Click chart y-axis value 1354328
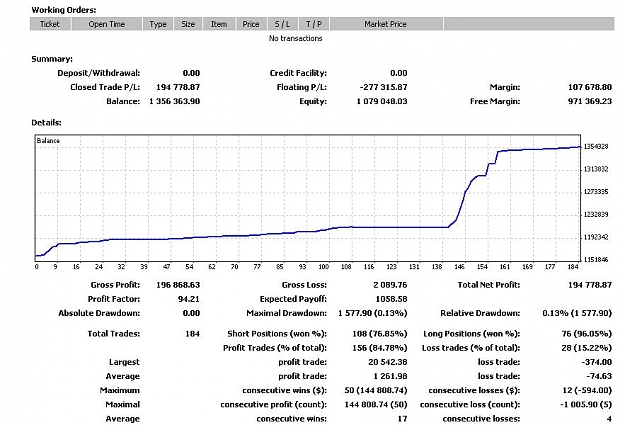The image size is (625, 425). [x=596, y=147]
